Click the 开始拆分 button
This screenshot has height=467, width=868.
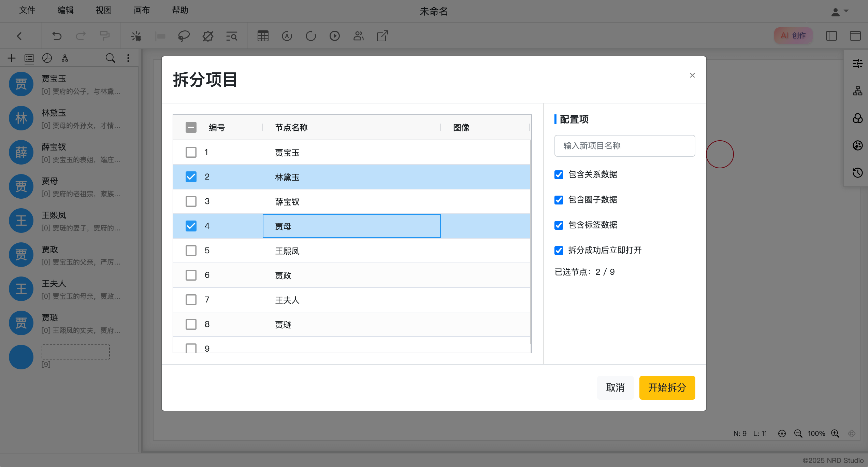coord(667,388)
